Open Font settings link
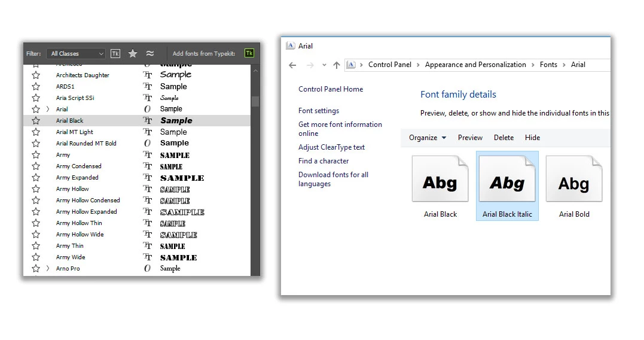Image resolution: width=644 pixels, height=340 pixels. [x=319, y=111]
